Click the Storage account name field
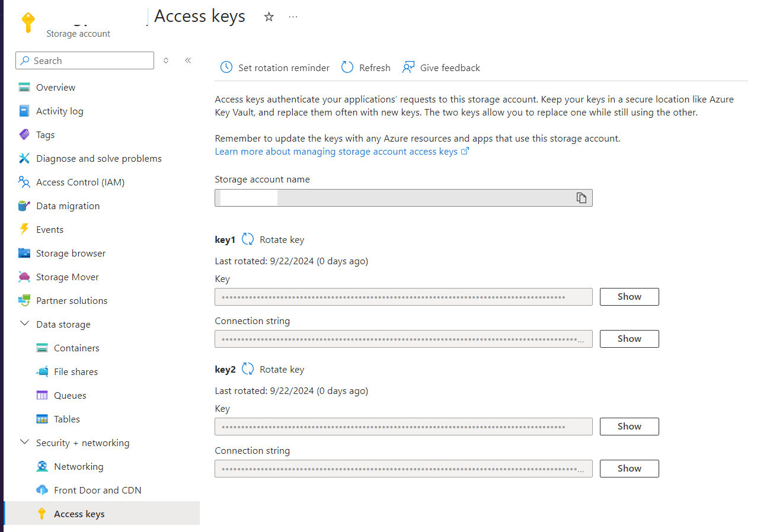 [x=404, y=198]
